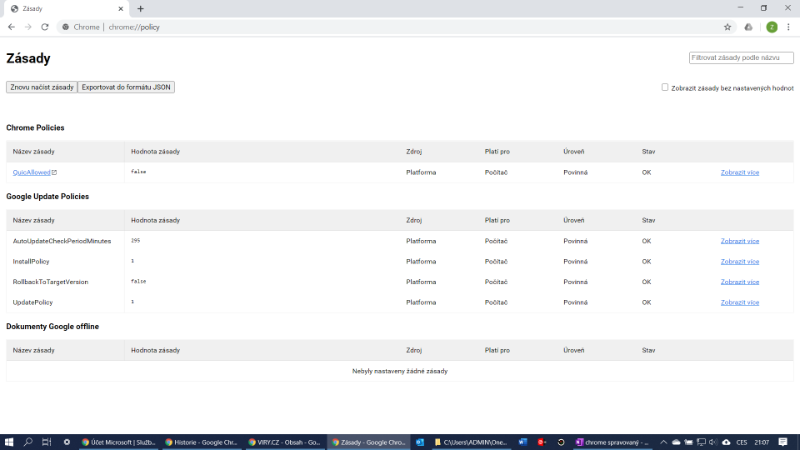Open the round black taskbar icon beside the recorder
Screen dimensions: 800x450
point(561,442)
